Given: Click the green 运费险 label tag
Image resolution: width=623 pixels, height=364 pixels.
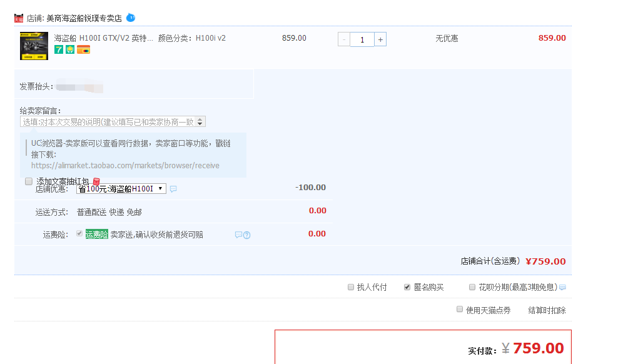Looking at the screenshot, I should click(96, 235).
